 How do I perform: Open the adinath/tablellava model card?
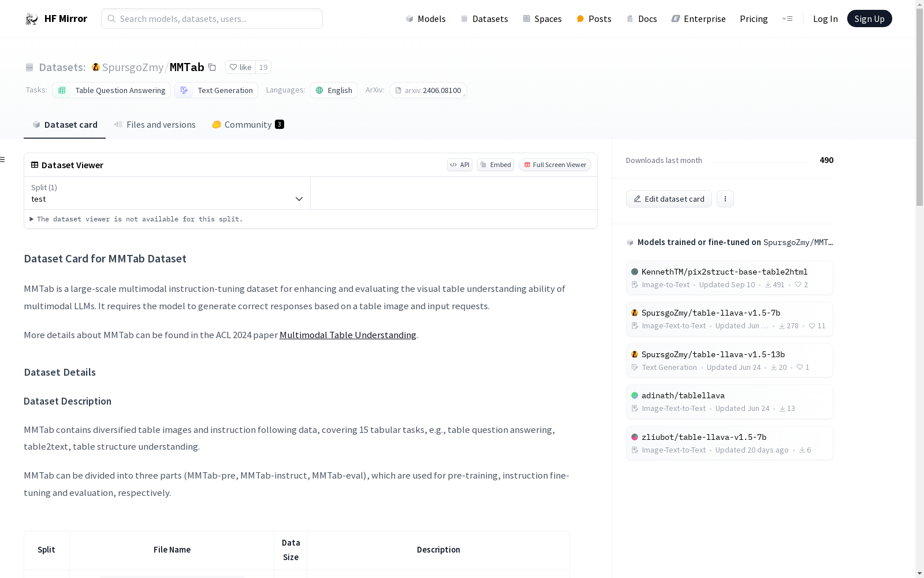[x=729, y=402]
